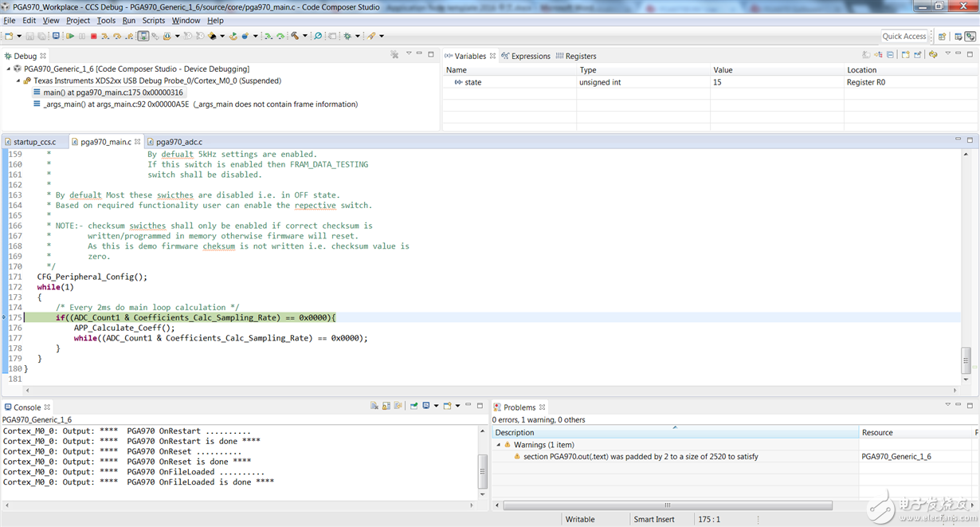Click the Step Into toolbar icon
The image size is (980, 527).
pyautogui.click(x=105, y=36)
